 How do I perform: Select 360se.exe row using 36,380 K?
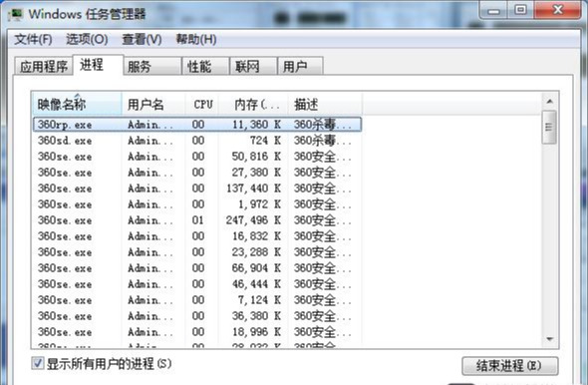click(197, 316)
